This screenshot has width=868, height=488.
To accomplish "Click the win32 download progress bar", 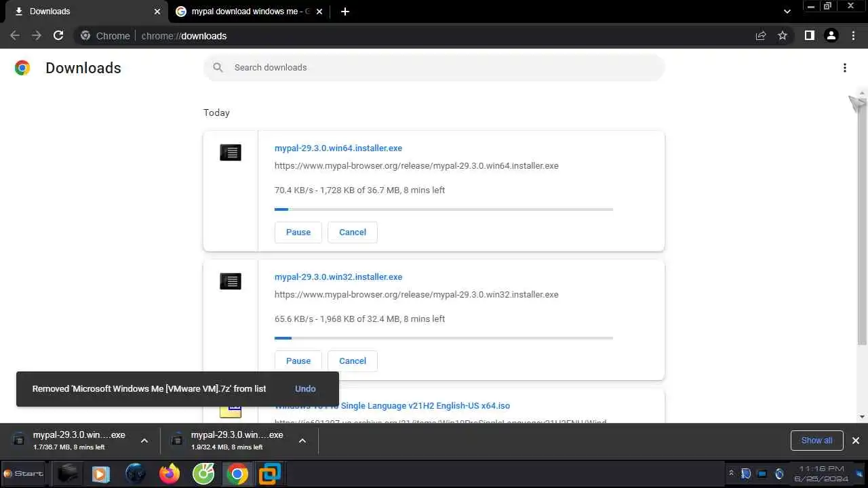I will [x=443, y=338].
